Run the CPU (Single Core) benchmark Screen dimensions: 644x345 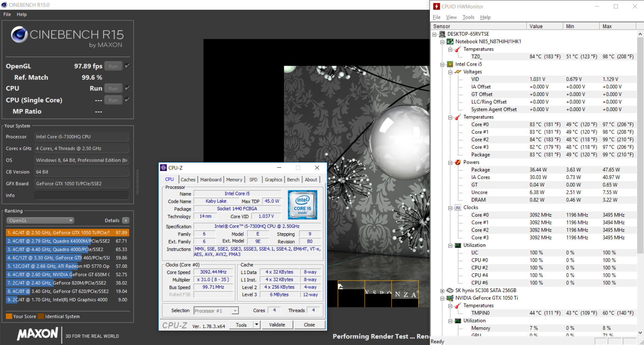click(x=113, y=100)
